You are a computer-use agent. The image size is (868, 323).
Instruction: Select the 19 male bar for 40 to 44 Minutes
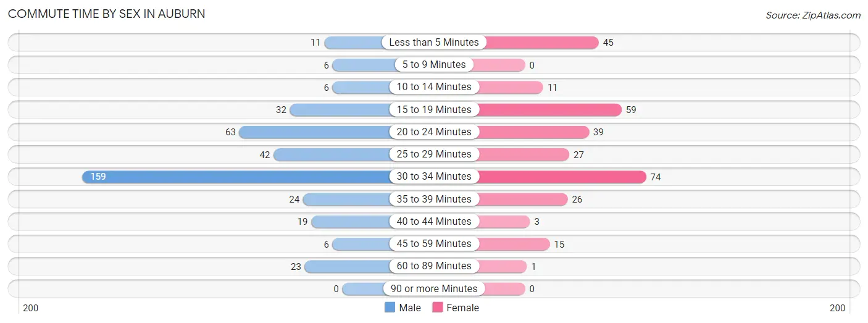click(350, 222)
